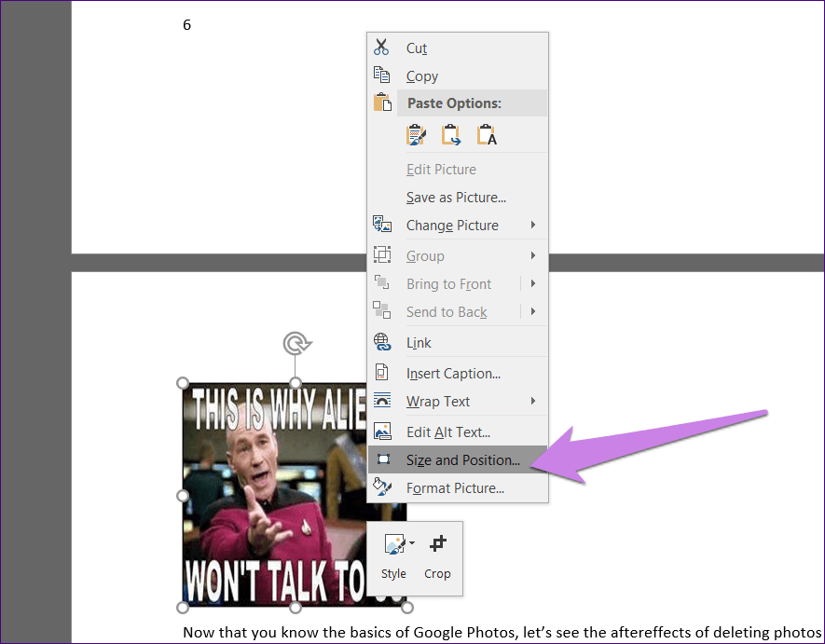The image size is (825, 644).
Task: Choose Insert Caption... menu entry
Action: (x=458, y=373)
